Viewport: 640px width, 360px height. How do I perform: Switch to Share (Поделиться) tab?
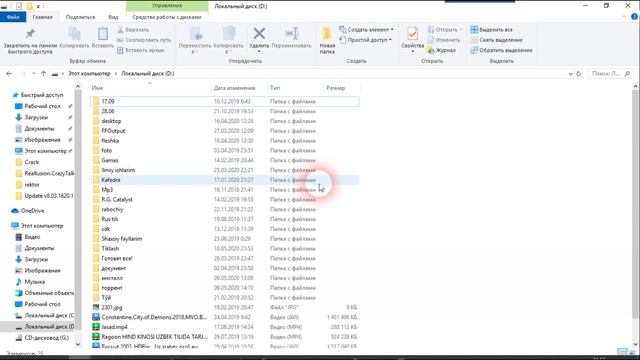click(80, 17)
